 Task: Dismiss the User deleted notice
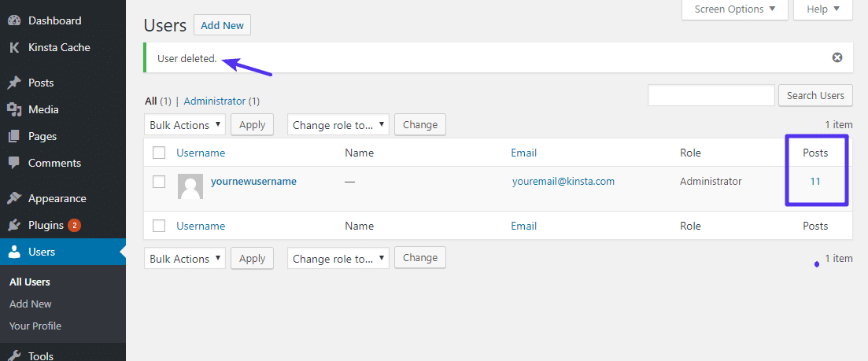[837, 57]
